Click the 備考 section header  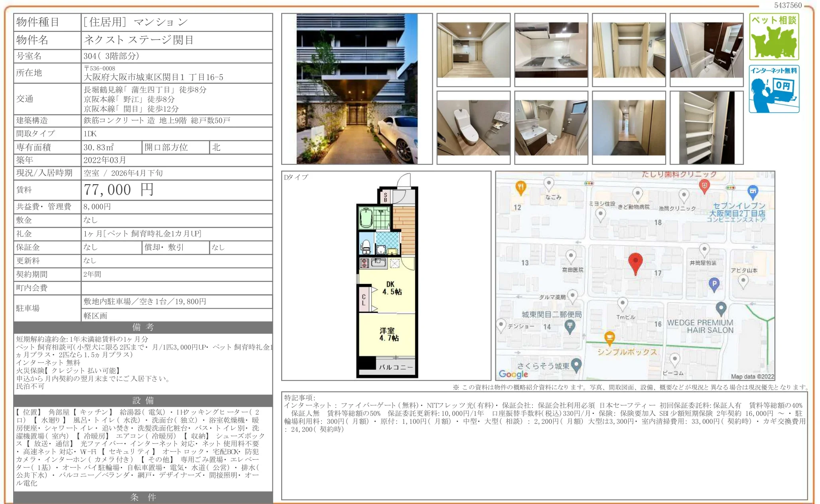pos(143,327)
